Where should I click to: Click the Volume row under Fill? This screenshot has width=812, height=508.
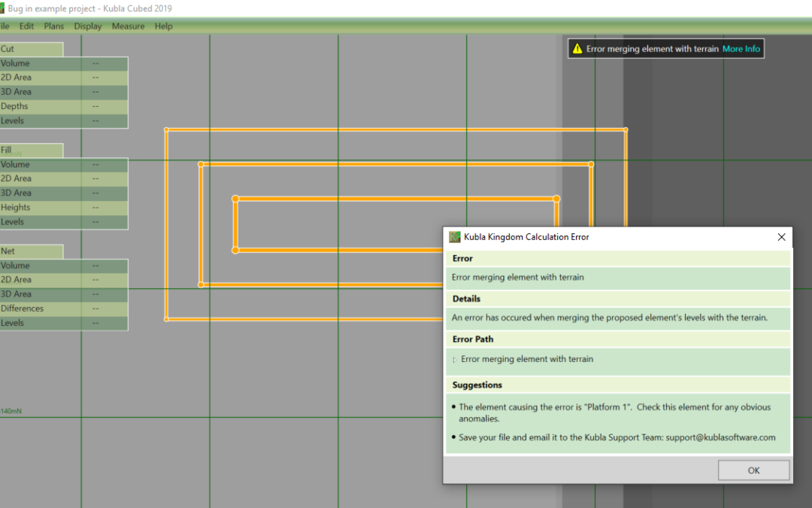tap(64, 165)
